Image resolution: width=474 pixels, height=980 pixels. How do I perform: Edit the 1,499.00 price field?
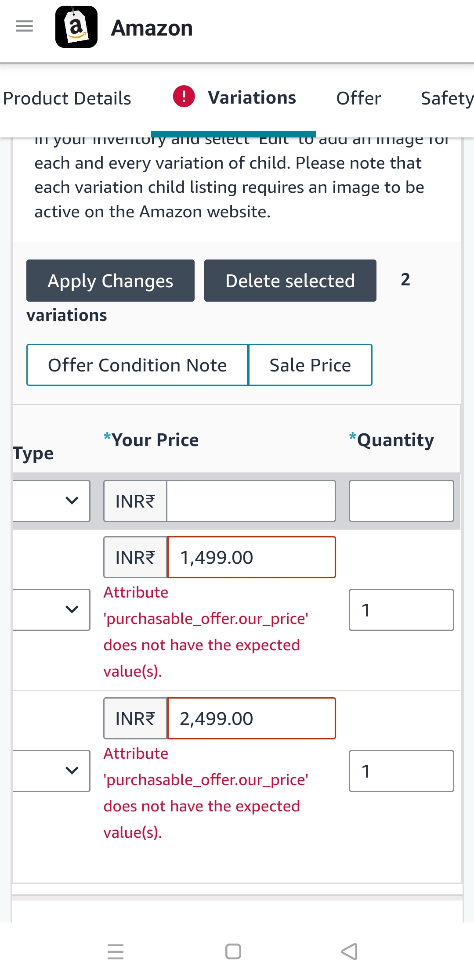(251, 557)
